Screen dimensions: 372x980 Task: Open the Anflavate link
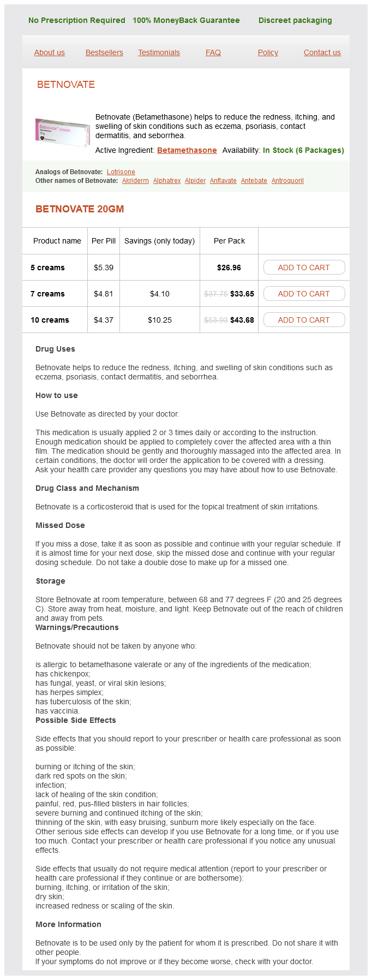(x=223, y=181)
